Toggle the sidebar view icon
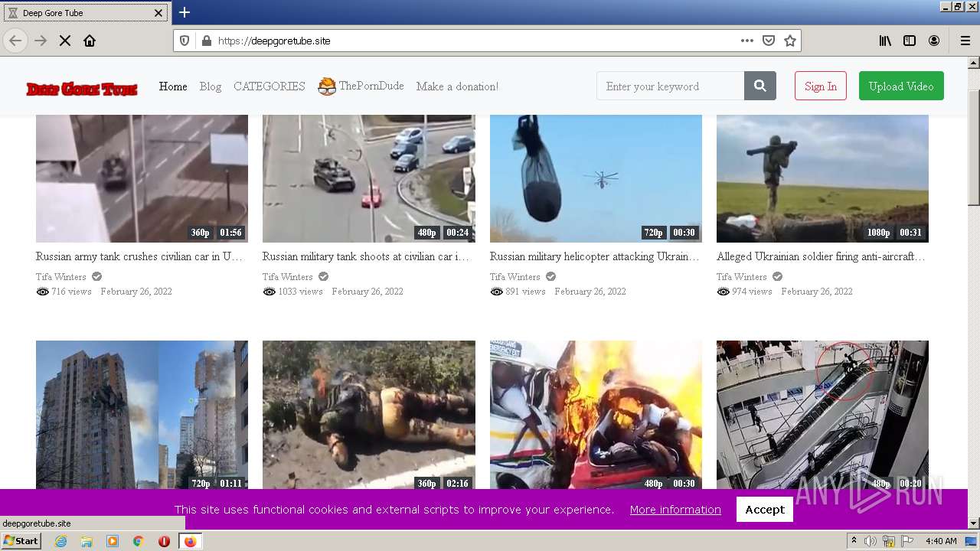 (x=910, y=41)
